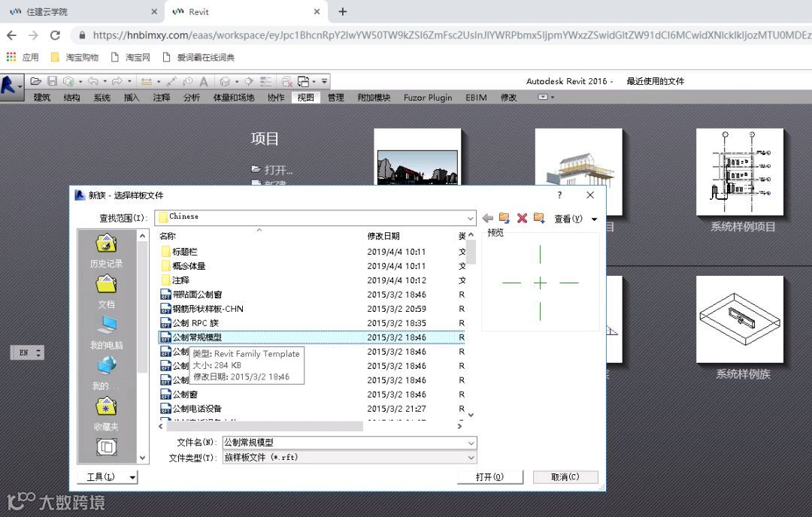Click the EN language input indicator
This screenshot has width=812, height=517.
tap(27, 352)
